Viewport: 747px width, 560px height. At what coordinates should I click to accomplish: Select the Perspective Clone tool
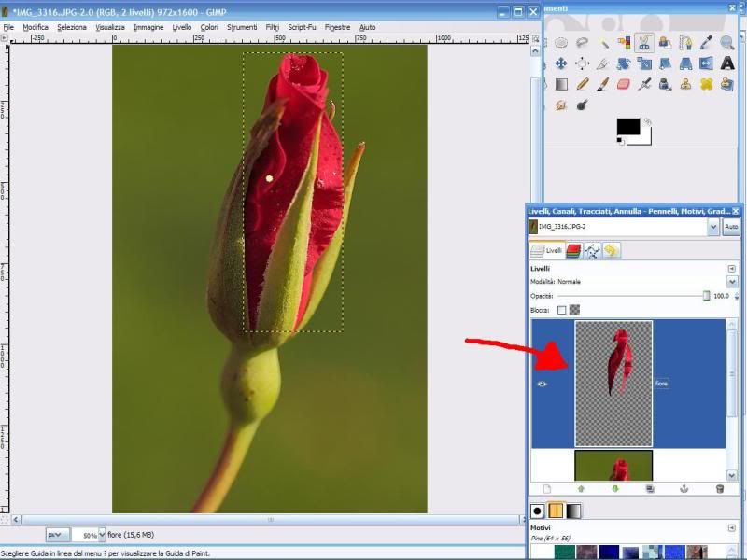[x=727, y=84]
